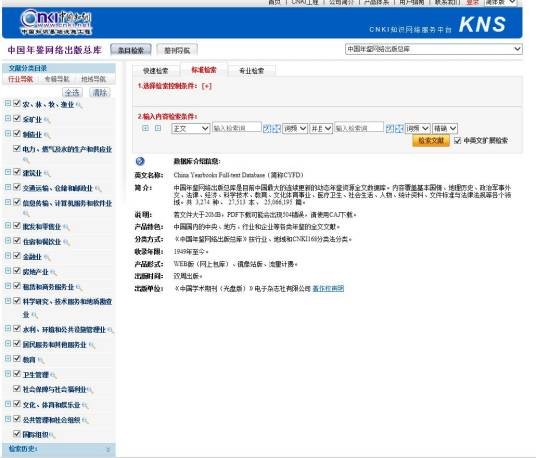This screenshot has height=458, width=536.
Task: Click the 条目检索 button
Action: point(131,50)
